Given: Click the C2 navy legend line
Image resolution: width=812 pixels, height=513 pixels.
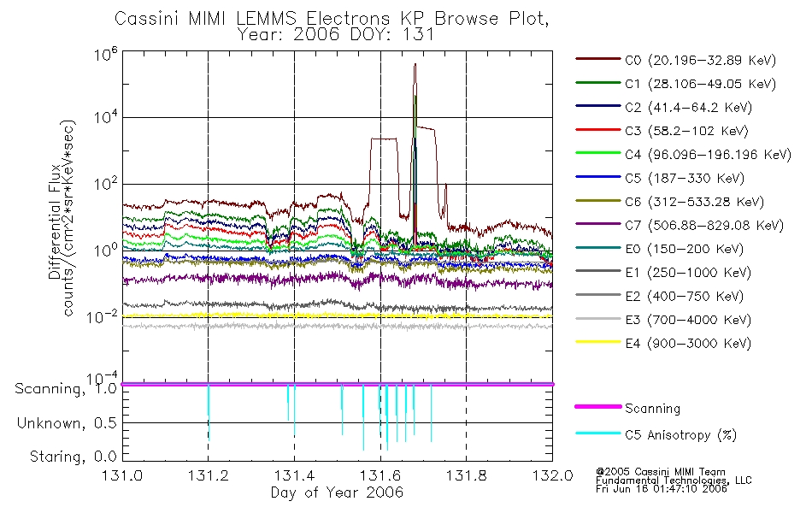Looking at the screenshot, I should point(598,106).
